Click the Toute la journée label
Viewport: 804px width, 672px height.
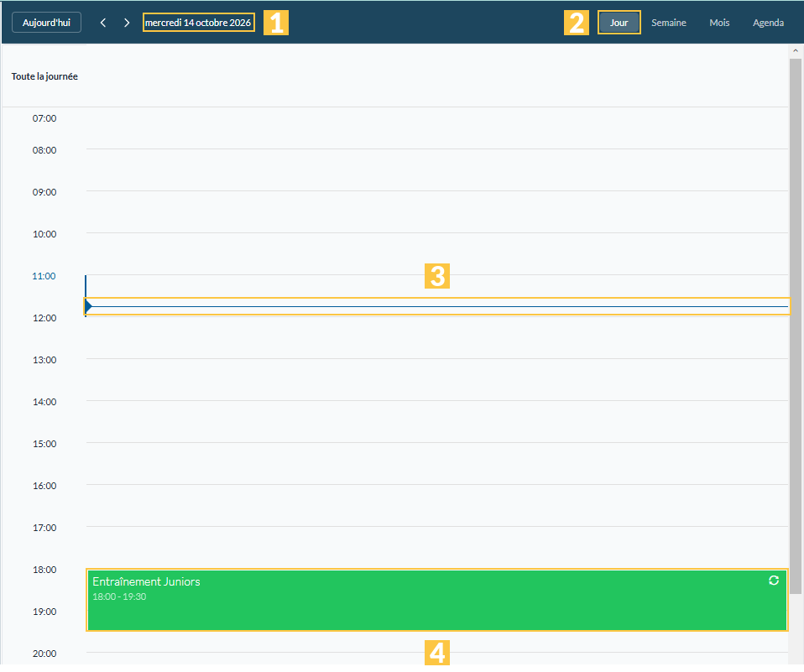[44, 76]
